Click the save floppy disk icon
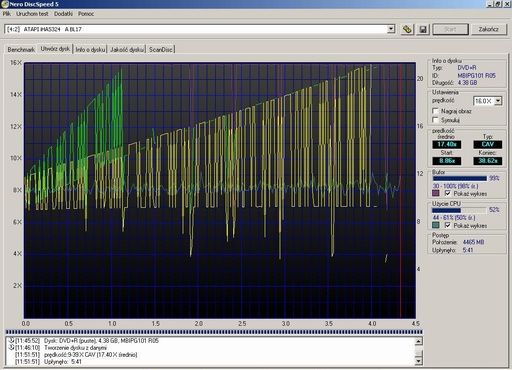Image resolution: width=512 pixels, height=370 pixels. [x=423, y=29]
